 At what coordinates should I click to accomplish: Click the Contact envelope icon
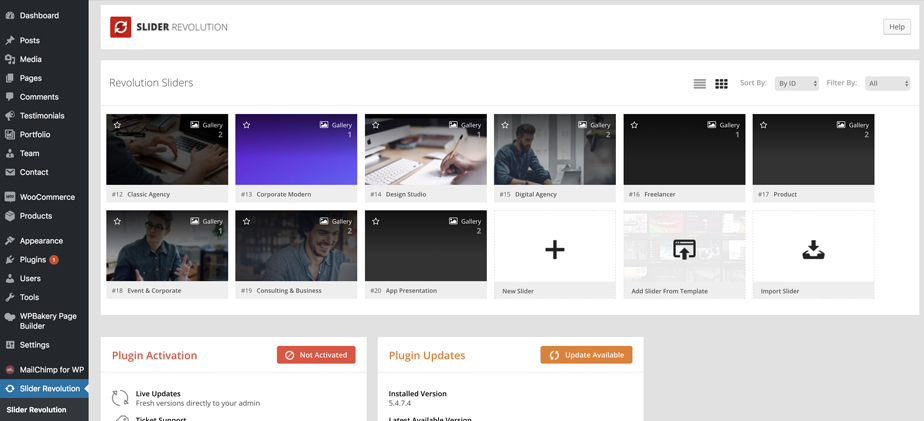coord(9,172)
